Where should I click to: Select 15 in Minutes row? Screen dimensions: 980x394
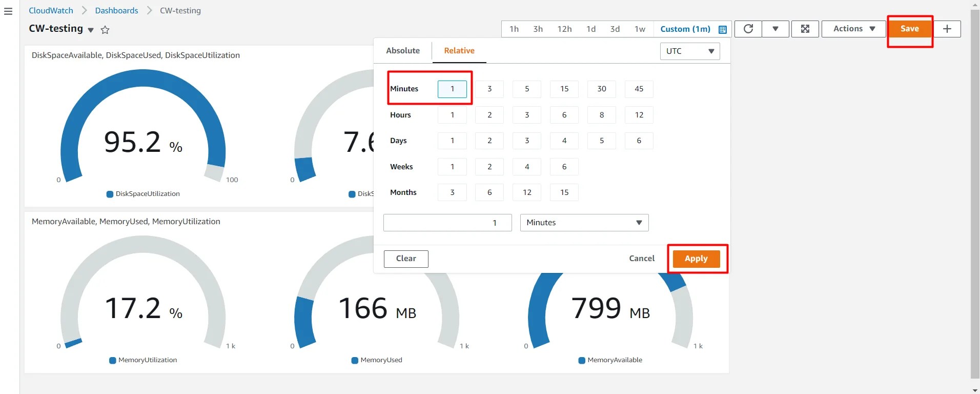(564, 89)
